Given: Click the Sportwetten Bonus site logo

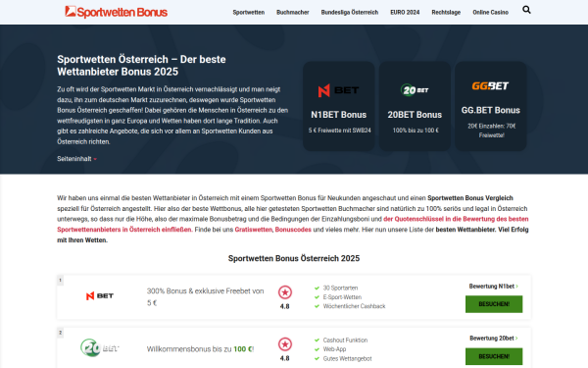Looking at the screenshot, I should pyautogui.click(x=117, y=12).
